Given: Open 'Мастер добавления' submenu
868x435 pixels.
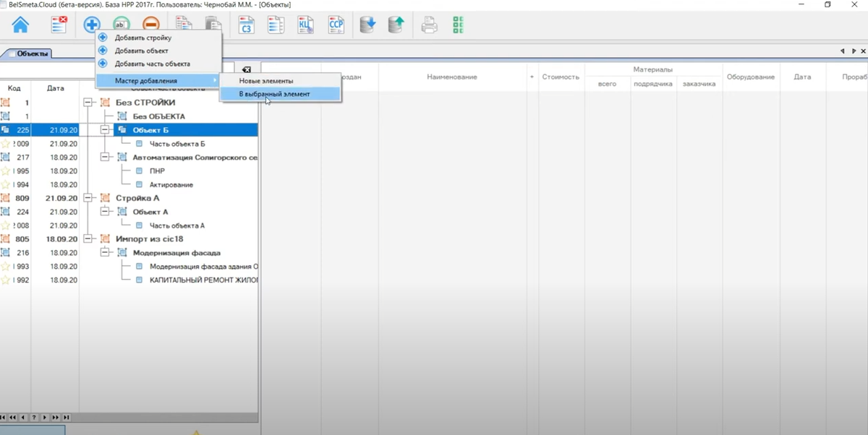Looking at the screenshot, I should (158, 80).
